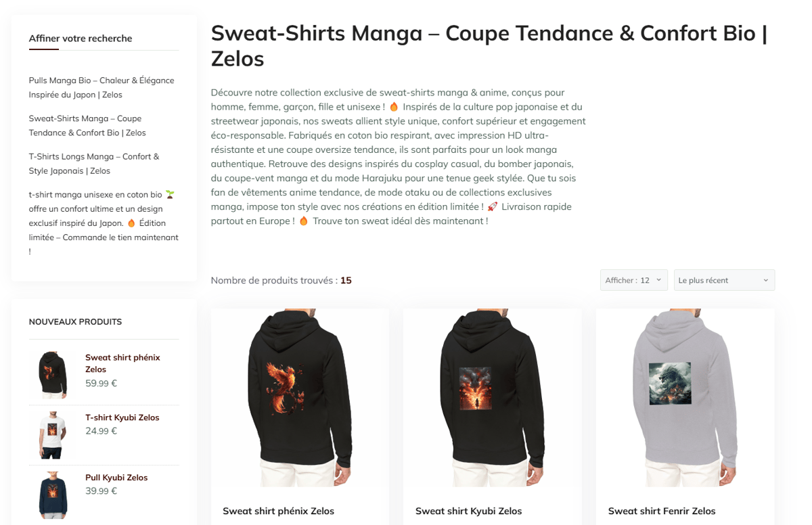This screenshot has width=812, height=525.
Task: Open Sweat shirt phénix Zelos from new products
Action: 122,363
